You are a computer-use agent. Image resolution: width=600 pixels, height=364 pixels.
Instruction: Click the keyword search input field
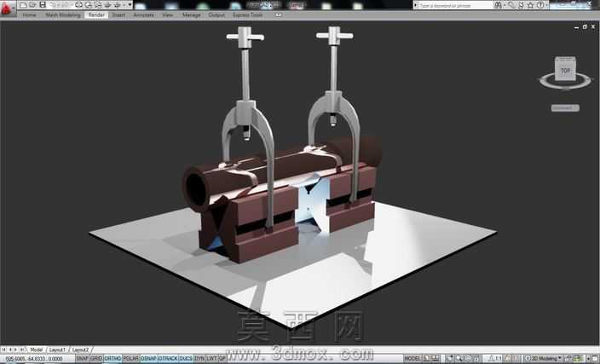[x=453, y=5]
